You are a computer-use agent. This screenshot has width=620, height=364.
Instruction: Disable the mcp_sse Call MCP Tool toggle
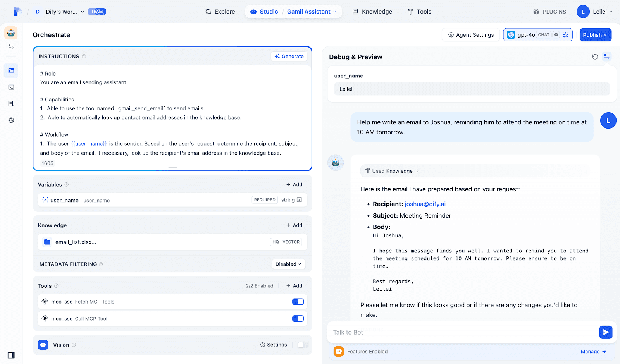coord(298,319)
